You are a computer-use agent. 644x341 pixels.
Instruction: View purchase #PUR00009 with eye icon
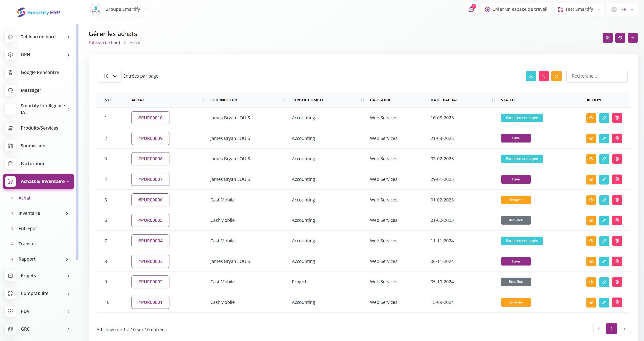[x=591, y=138]
